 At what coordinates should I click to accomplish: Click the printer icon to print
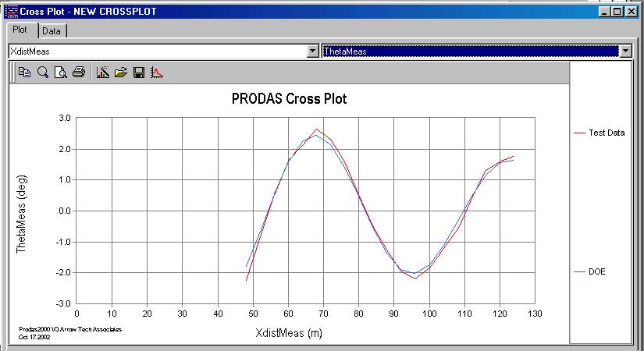tap(78, 73)
